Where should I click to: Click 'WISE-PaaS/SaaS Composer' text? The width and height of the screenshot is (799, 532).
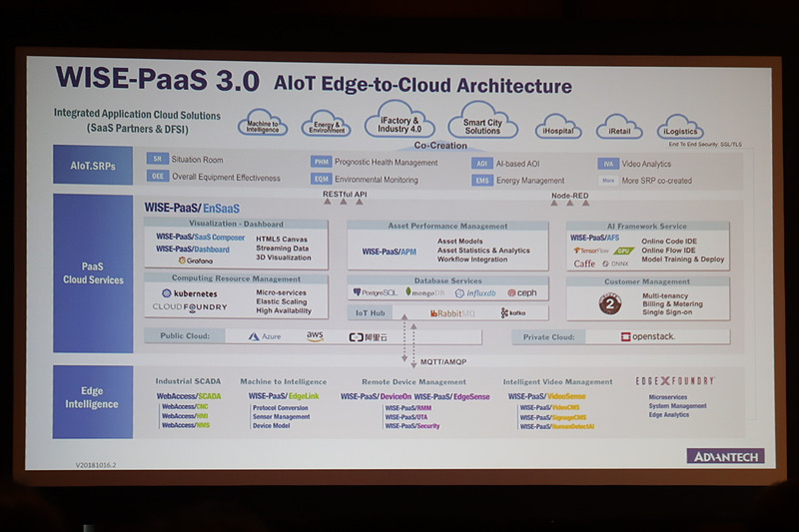[201, 237]
